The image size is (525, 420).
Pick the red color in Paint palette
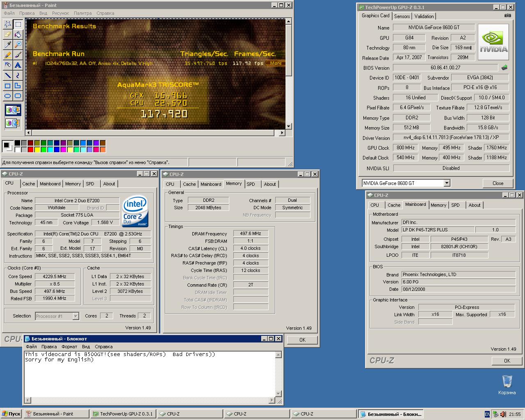pyautogui.click(x=31, y=150)
